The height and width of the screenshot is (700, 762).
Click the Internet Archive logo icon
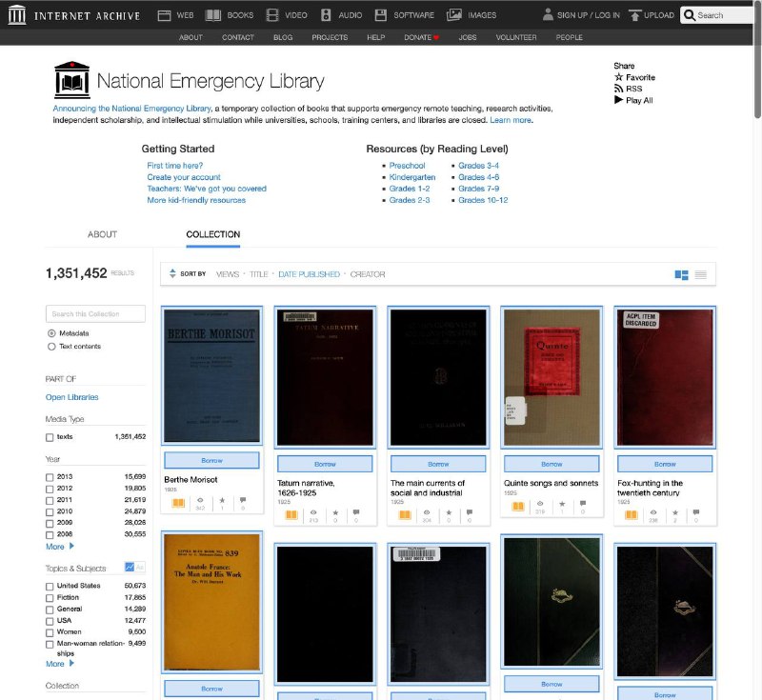17,14
